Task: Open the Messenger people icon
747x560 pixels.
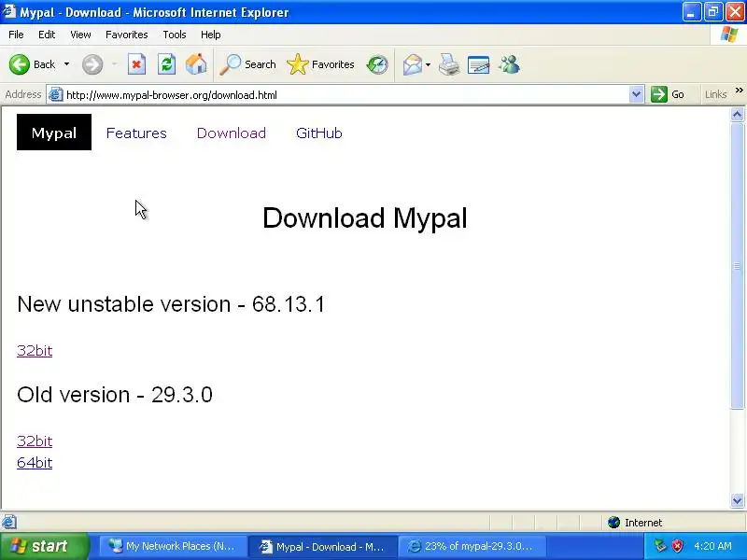Action: [509, 64]
